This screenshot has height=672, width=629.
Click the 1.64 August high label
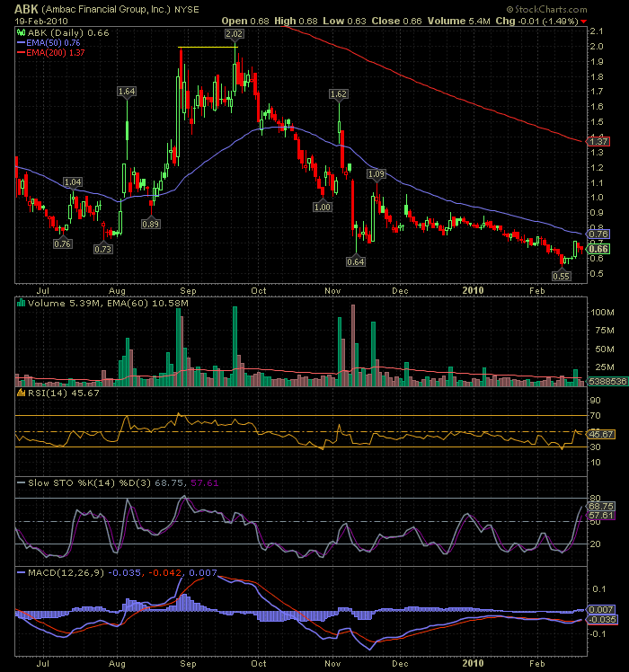[x=127, y=92]
